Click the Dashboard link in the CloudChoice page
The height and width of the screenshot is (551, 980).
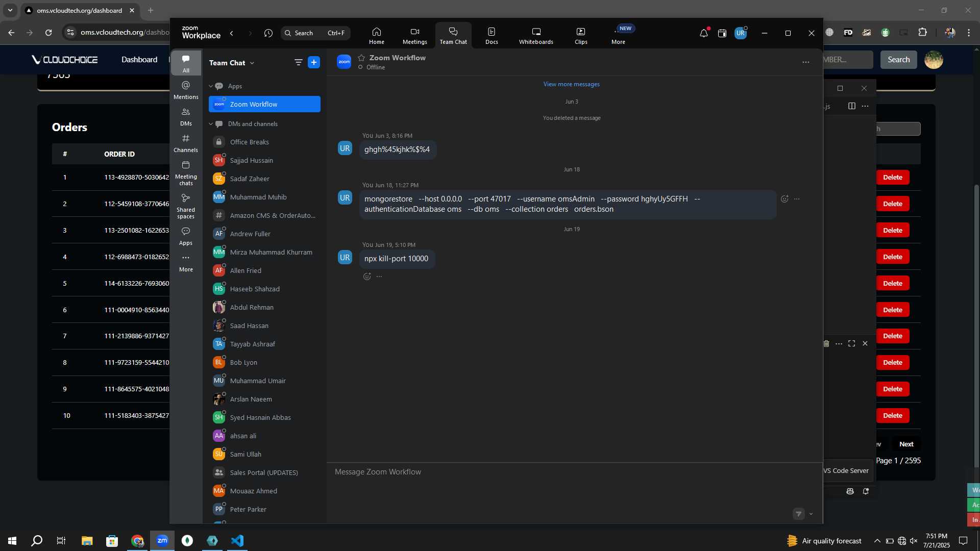(x=139, y=60)
